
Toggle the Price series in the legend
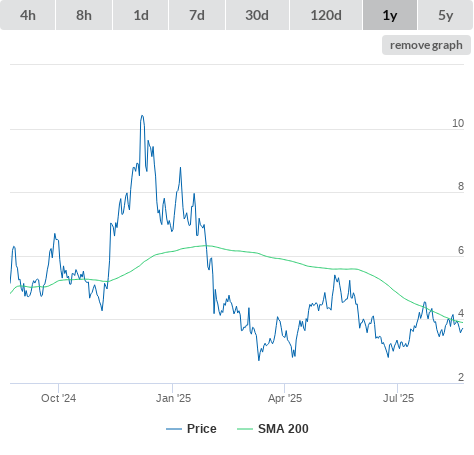191,429
